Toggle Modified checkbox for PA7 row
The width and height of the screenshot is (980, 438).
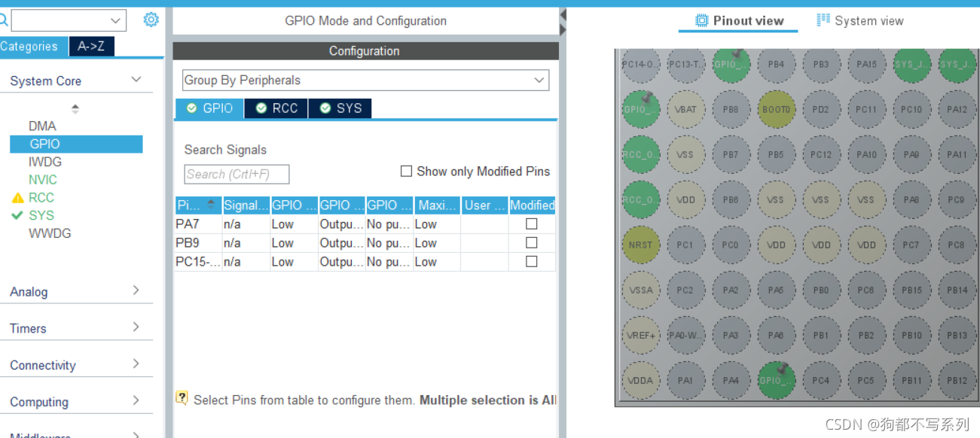531,224
